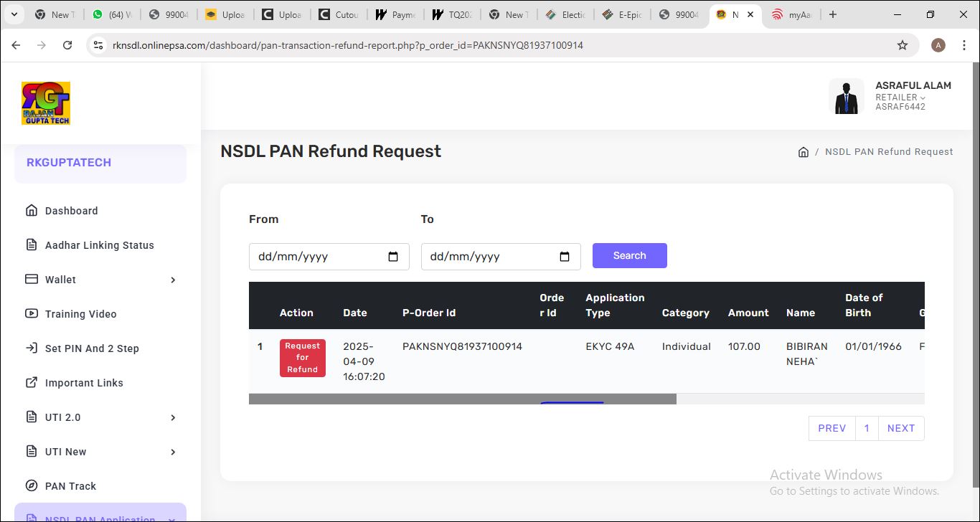Open PAN Track in the sidebar
This screenshot has width=980, height=522.
pyautogui.click(x=70, y=486)
